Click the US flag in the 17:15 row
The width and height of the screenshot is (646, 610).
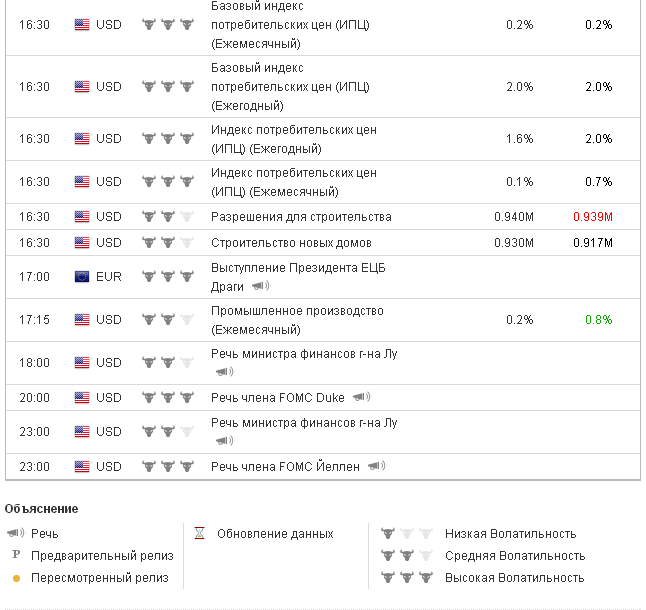click(x=82, y=320)
